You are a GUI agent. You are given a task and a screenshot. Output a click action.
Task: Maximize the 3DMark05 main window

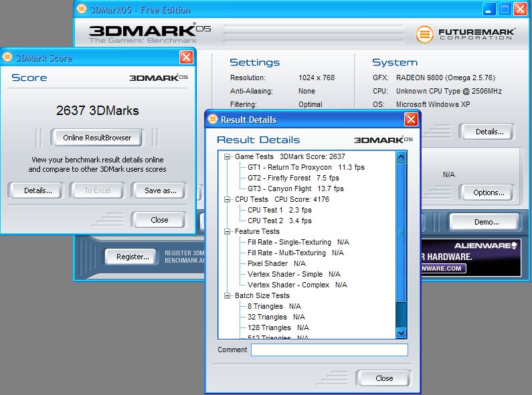[505, 9]
